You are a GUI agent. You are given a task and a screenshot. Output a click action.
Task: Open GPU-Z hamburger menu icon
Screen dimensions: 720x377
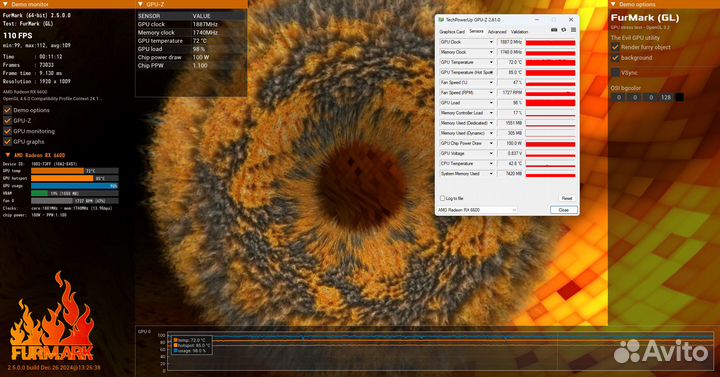(x=573, y=30)
